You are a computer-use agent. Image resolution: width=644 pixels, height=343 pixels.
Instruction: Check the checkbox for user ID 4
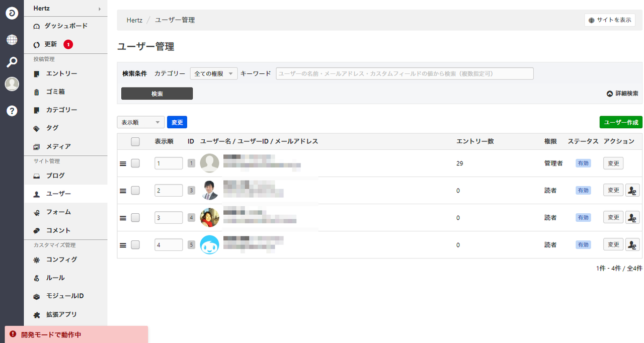point(135,218)
